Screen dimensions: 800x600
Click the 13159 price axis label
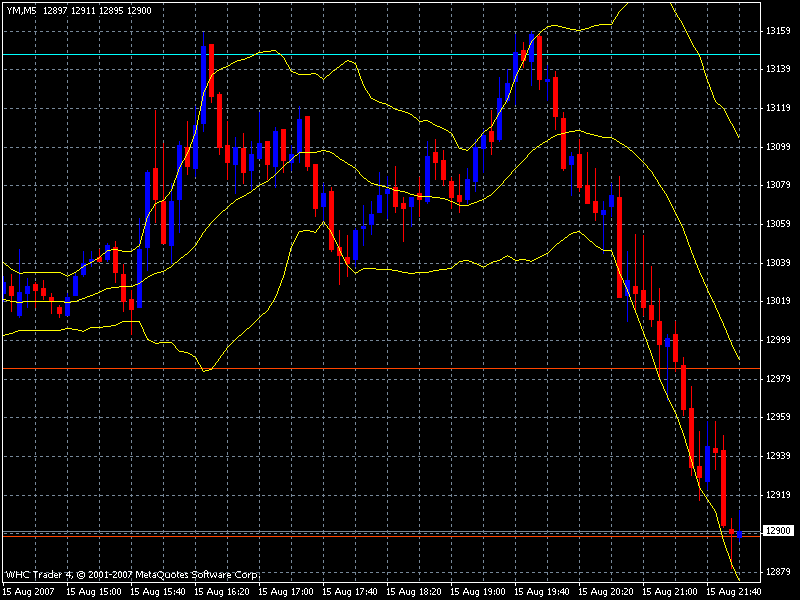778,31
